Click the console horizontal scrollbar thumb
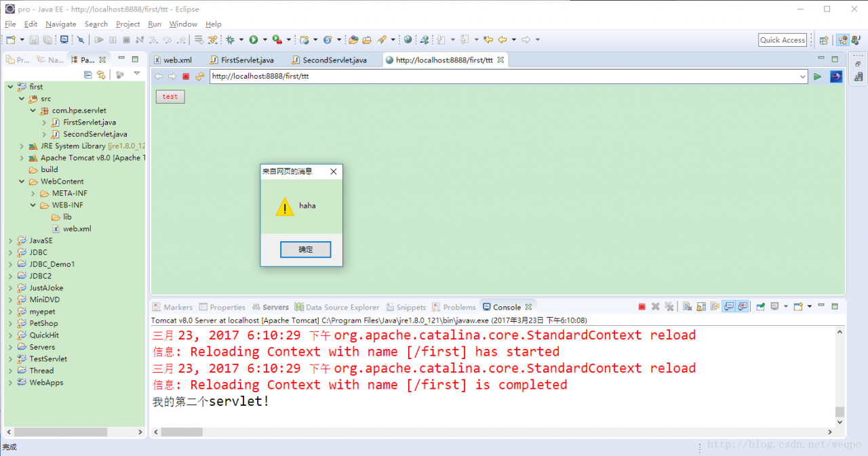This screenshot has height=456, width=868. coord(181,432)
